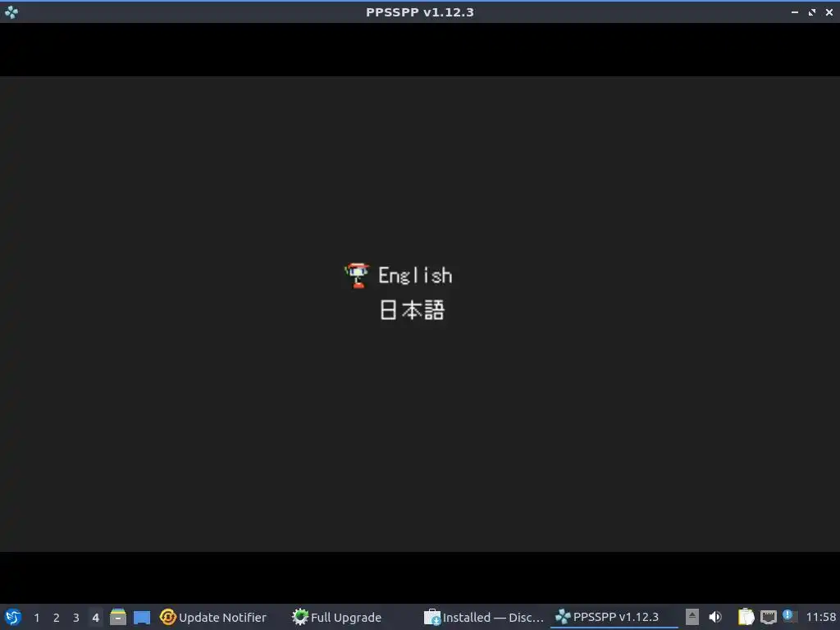This screenshot has height=630, width=840.
Task: Switch to the Full Upgrade taskbar window
Action: pos(336,617)
